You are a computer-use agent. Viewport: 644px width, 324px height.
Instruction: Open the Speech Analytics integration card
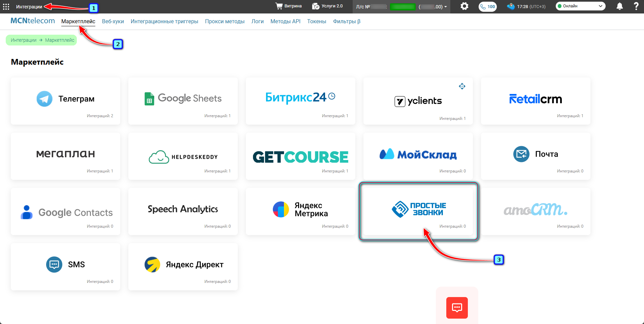click(183, 212)
